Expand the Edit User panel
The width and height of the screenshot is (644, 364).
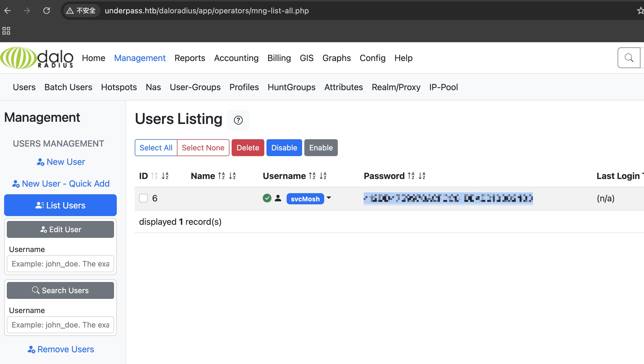click(x=60, y=229)
